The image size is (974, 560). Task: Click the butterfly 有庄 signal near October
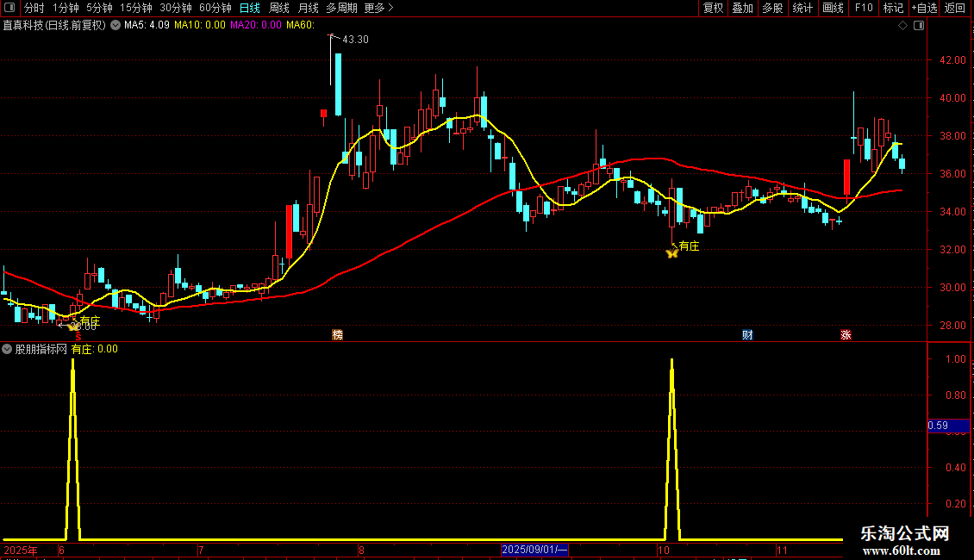[671, 252]
